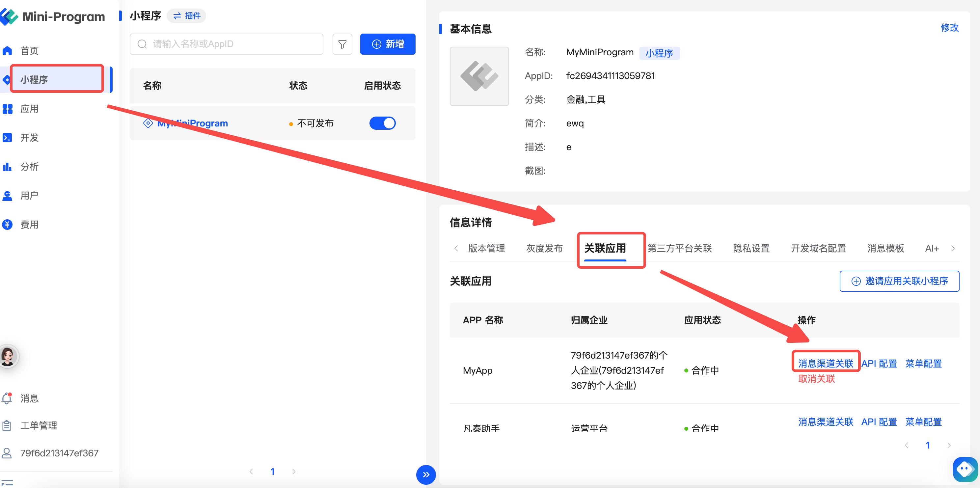Switch to 插件 plugin mode
This screenshot has width=980, height=488.
pyautogui.click(x=187, y=15)
